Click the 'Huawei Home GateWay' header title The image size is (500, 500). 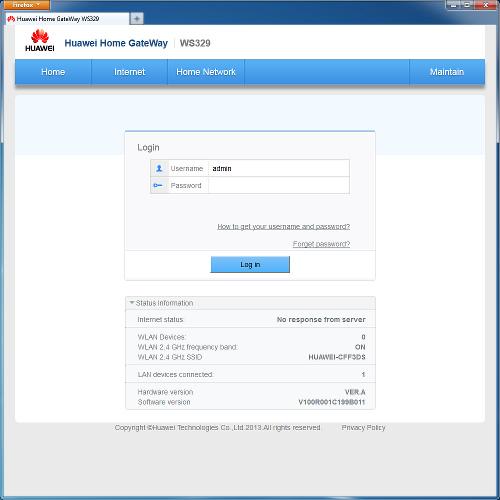click(116, 43)
